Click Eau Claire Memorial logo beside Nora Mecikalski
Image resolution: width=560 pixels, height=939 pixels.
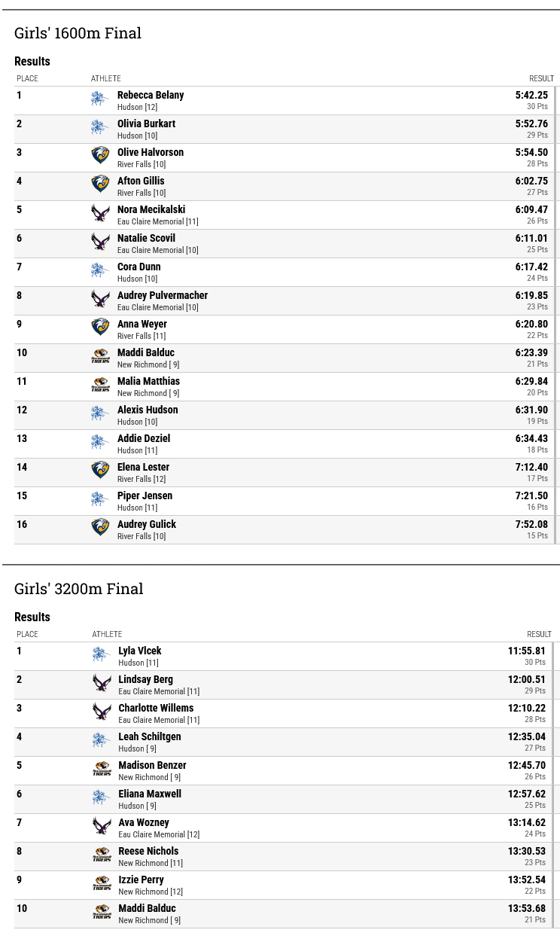[100, 213]
